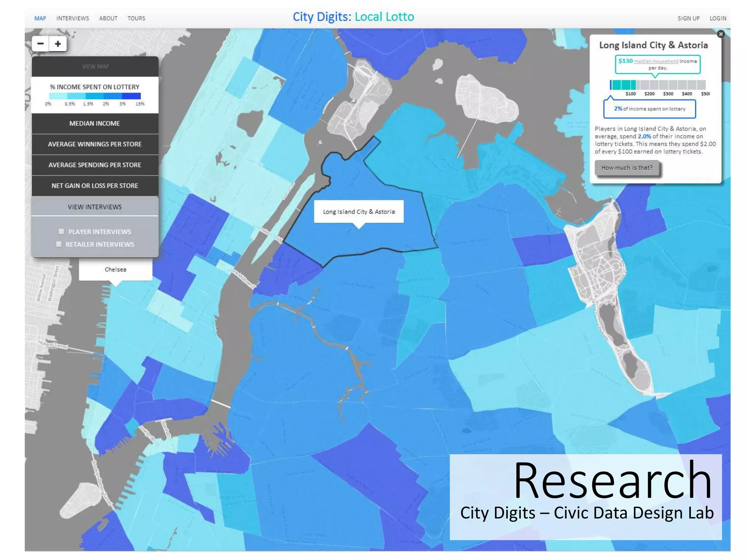The height and width of the screenshot is (560, 747).
Task: Click the darkest blue 3%-15% legend swatch
Action: point(131,96)
